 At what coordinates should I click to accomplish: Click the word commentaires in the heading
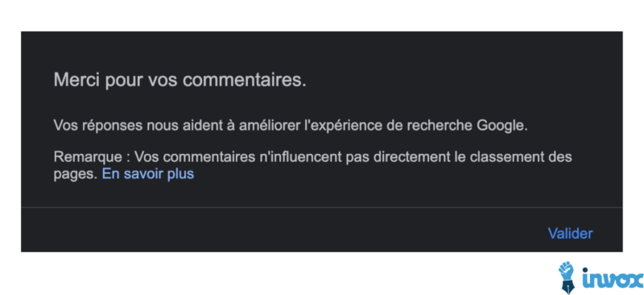coord(245,80)
